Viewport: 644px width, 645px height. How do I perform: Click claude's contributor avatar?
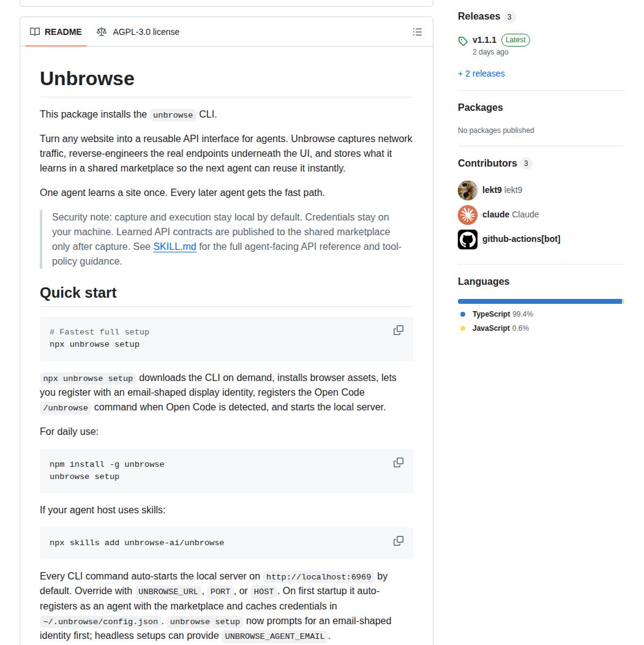point(467,214)
